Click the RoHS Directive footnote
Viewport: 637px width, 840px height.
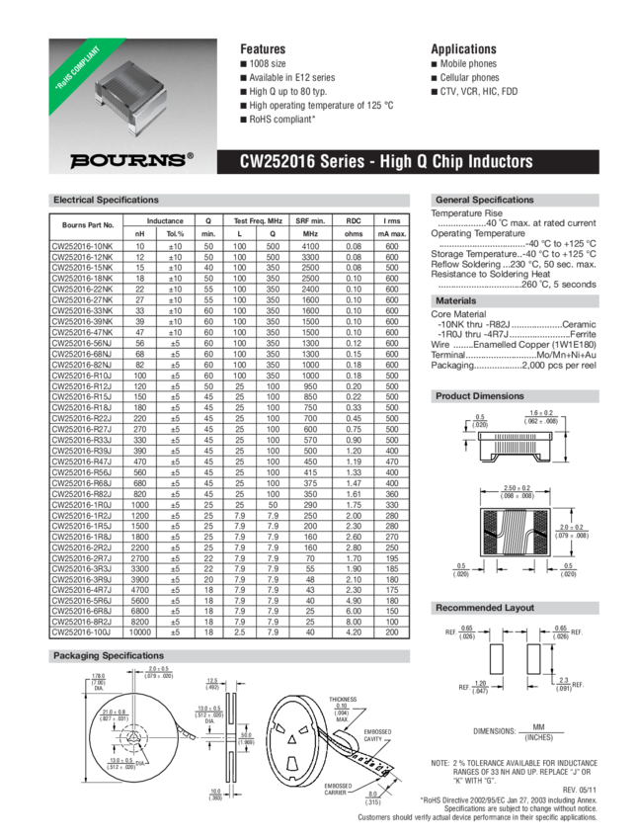(x=509, y=800)
